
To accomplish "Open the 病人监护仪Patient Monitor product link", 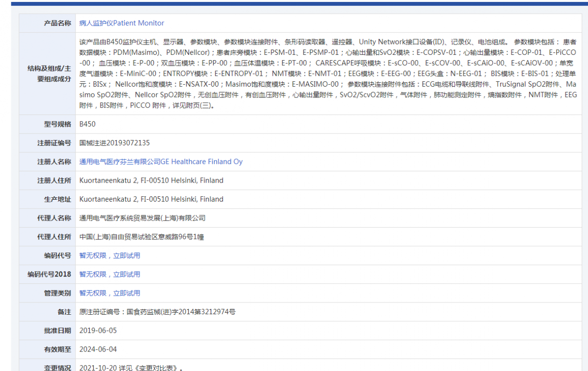I will point(122,23).
